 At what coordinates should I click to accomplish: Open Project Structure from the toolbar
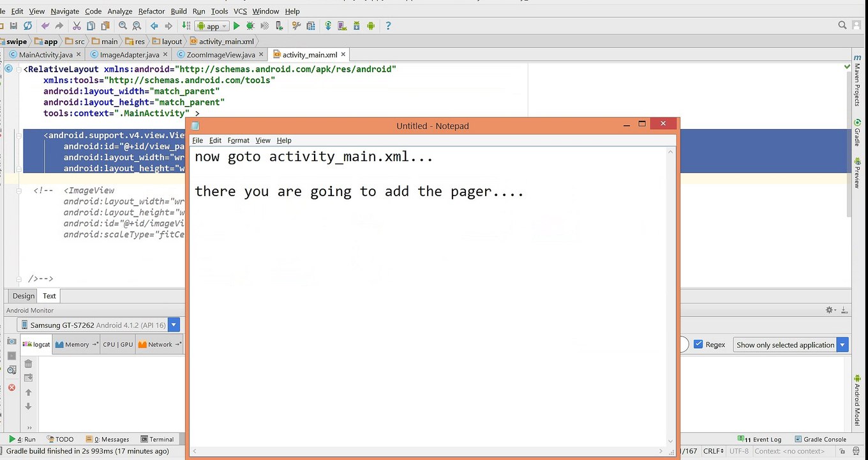coord(311,26)
